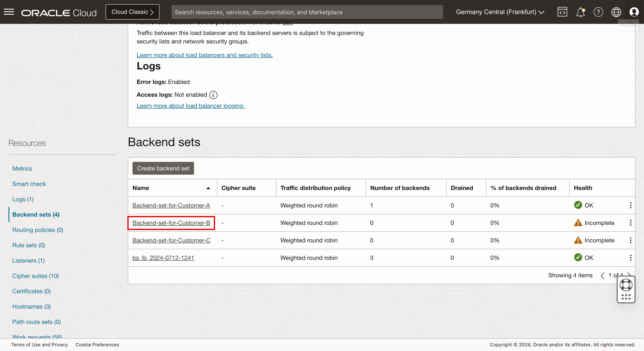Image resolution: width=644 pixels, height=351 pixels.
Task: Switch to Cloud Classic console
Action: (132, 12)
